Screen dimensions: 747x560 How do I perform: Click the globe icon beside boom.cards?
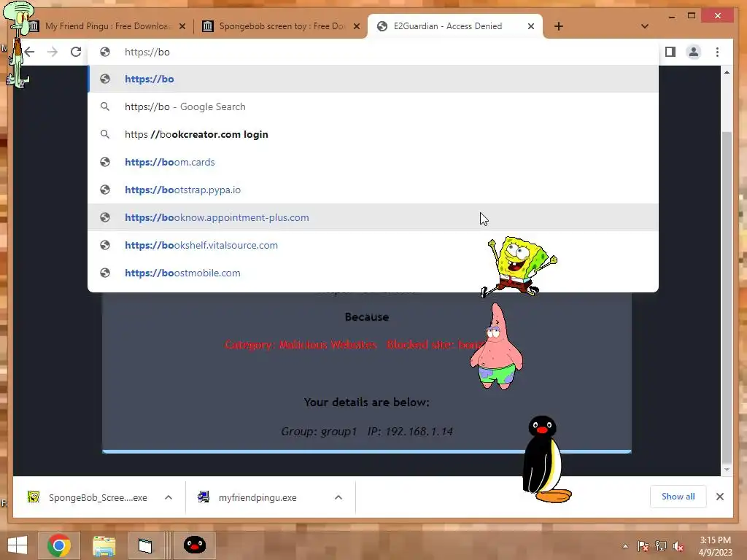tap(105, 162)
